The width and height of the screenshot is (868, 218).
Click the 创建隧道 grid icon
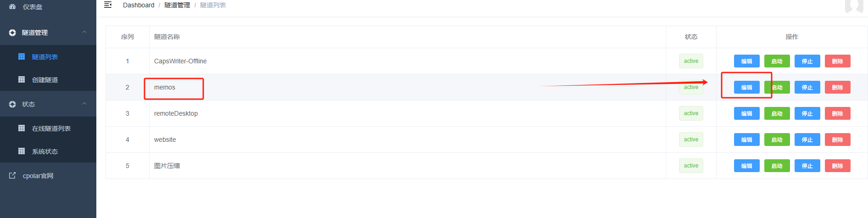coord(22,79)
